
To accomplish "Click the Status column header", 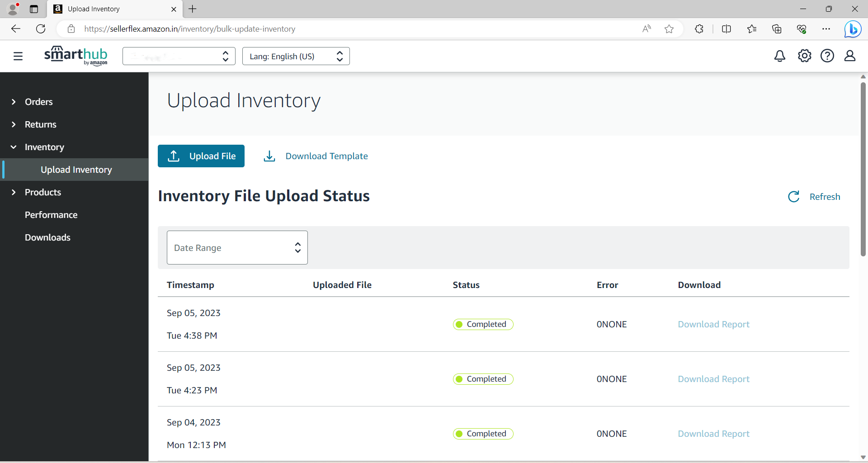I will (x=466, y=285).
